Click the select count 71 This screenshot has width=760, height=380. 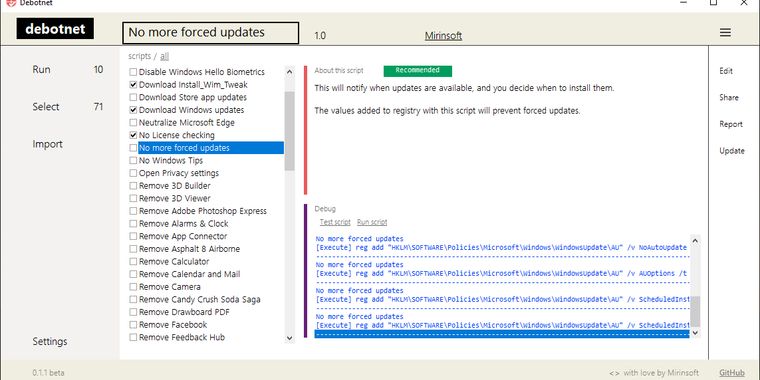pos(98,107)
